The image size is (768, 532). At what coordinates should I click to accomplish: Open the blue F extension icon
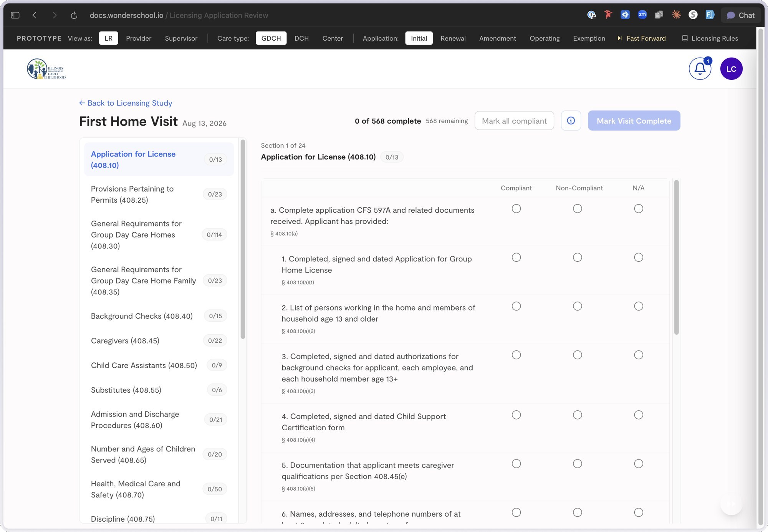710,15
